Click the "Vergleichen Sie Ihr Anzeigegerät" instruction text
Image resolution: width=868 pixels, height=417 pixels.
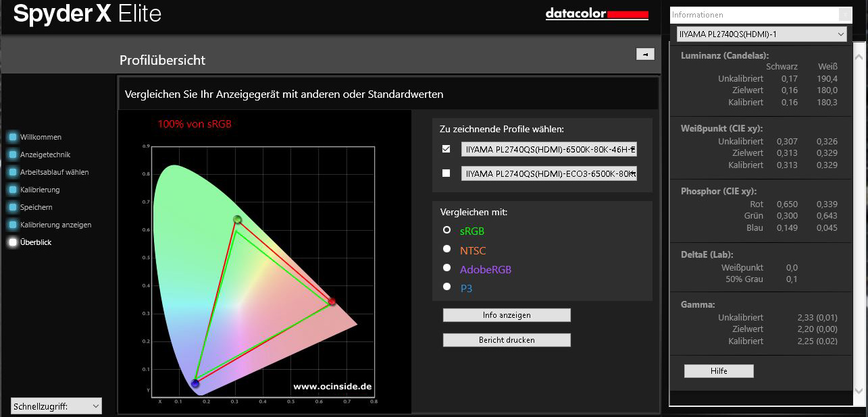click(284, 94)
